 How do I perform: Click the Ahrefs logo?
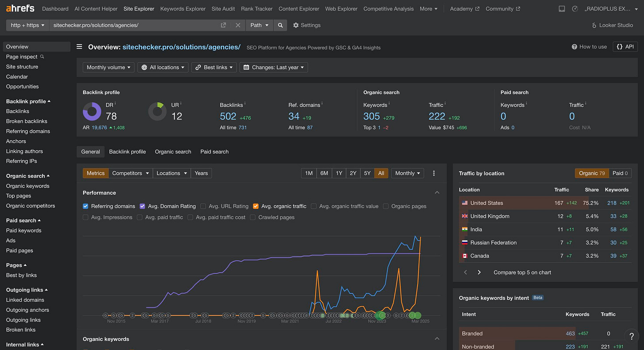pos(20,8)
